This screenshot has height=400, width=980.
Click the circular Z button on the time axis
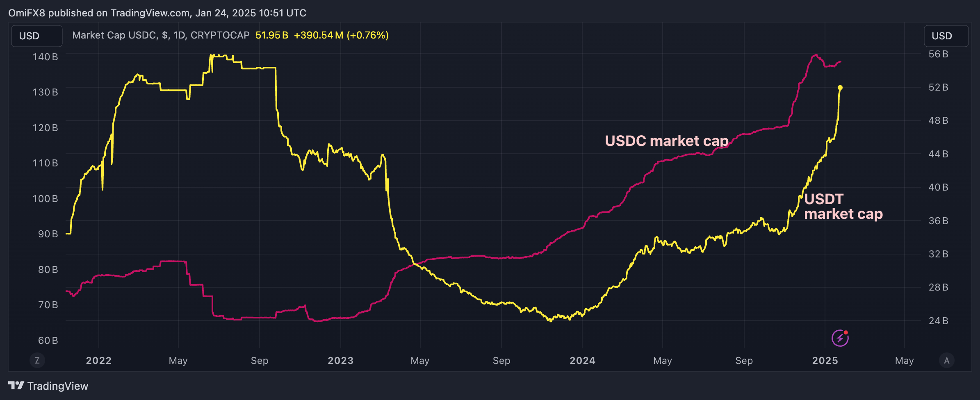point(37,360)
